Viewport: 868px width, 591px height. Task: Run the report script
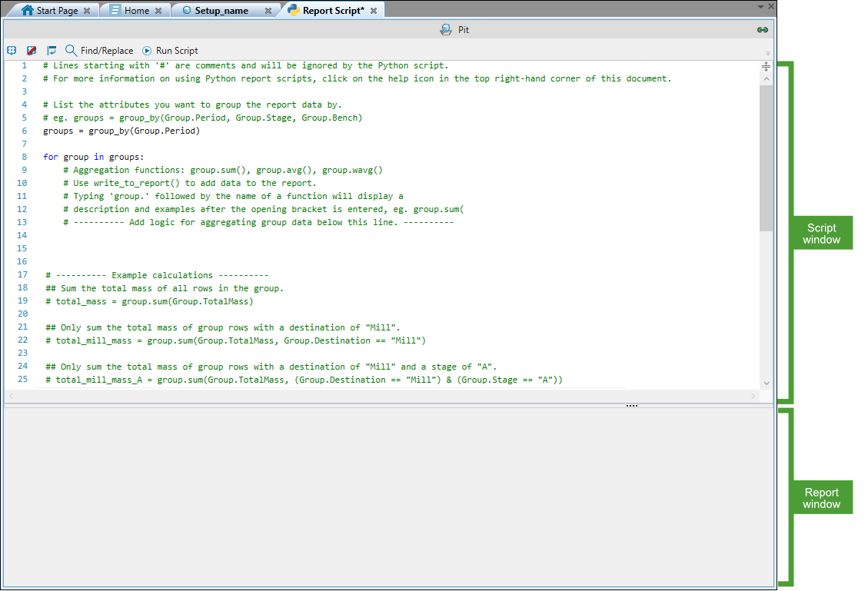[171, 51]
